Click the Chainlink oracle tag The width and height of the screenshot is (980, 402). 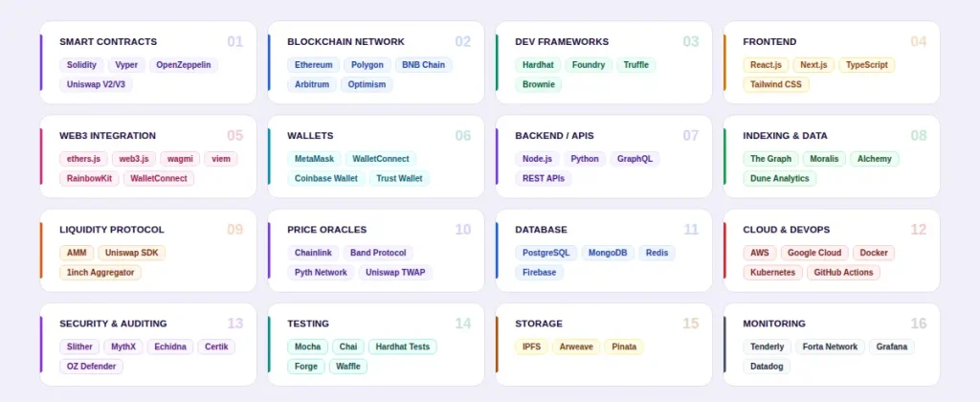click(313, 253)
